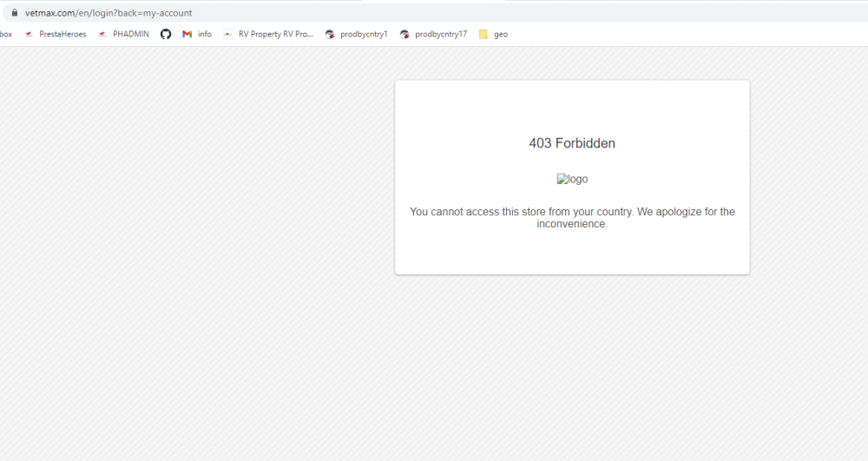Click the broken logo image placeholder
The width and height of the screenshot is (868, 461).
572,180
